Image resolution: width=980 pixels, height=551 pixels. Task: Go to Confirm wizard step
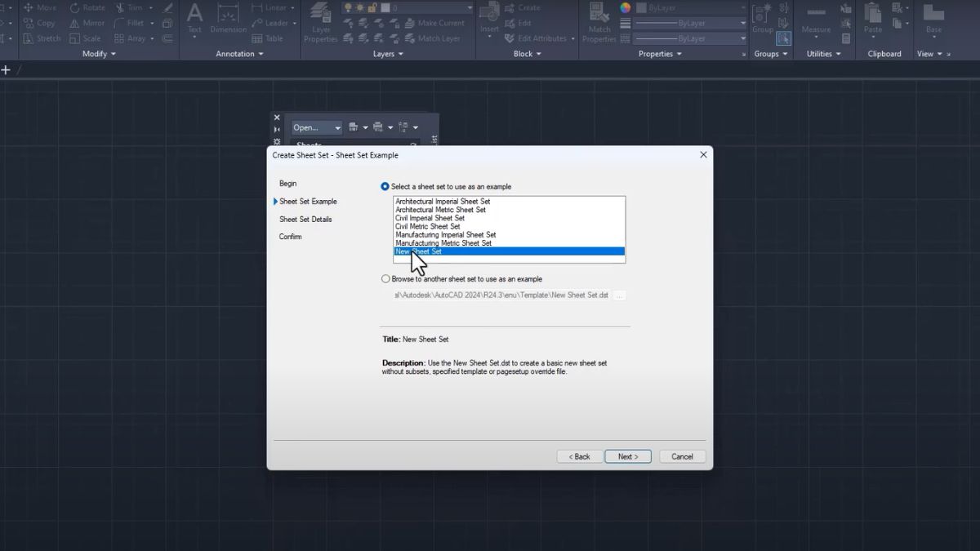click(291, 237)
